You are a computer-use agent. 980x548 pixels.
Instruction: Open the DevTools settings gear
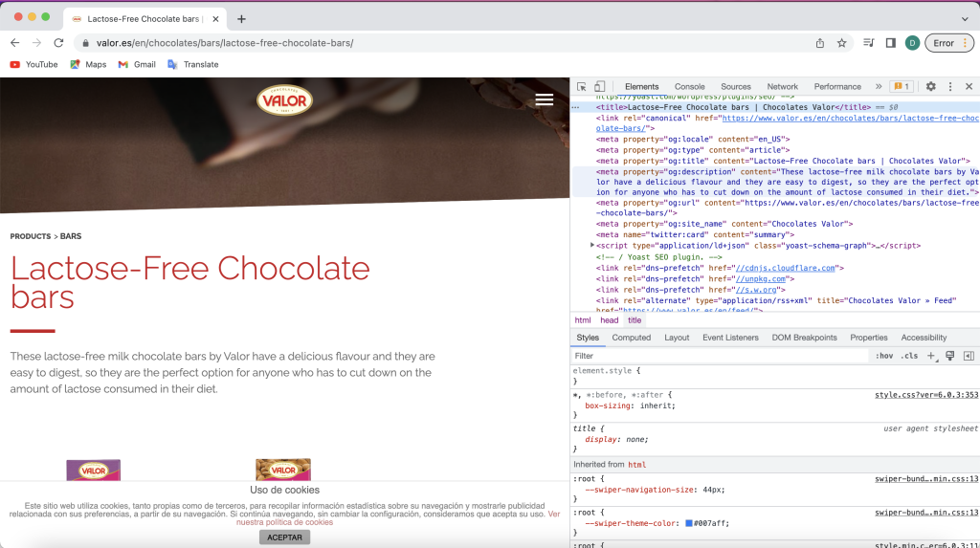point(930,87)
